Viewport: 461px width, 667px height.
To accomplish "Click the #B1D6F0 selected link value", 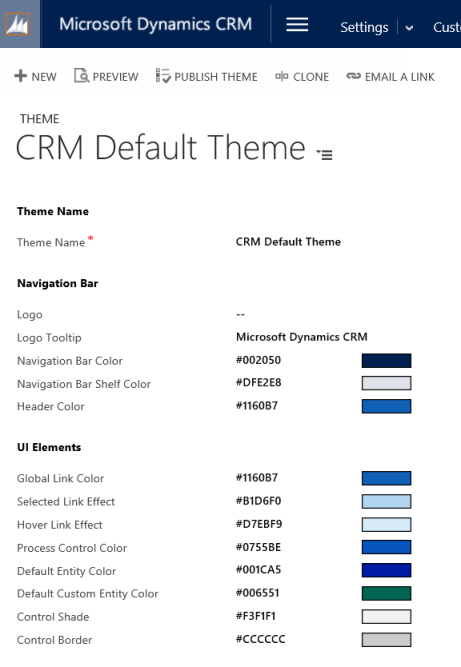I will click(x=259, y=501).
